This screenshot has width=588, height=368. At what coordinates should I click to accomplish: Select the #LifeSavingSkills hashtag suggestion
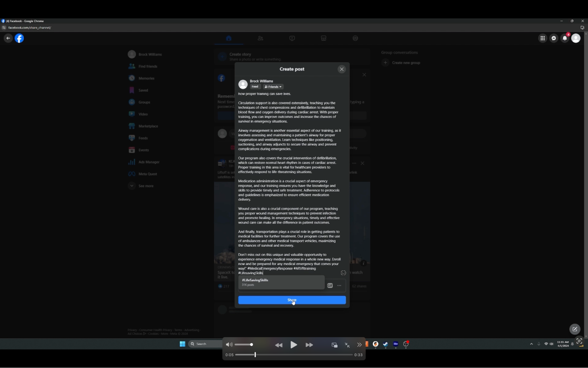(x=281, y=282)
